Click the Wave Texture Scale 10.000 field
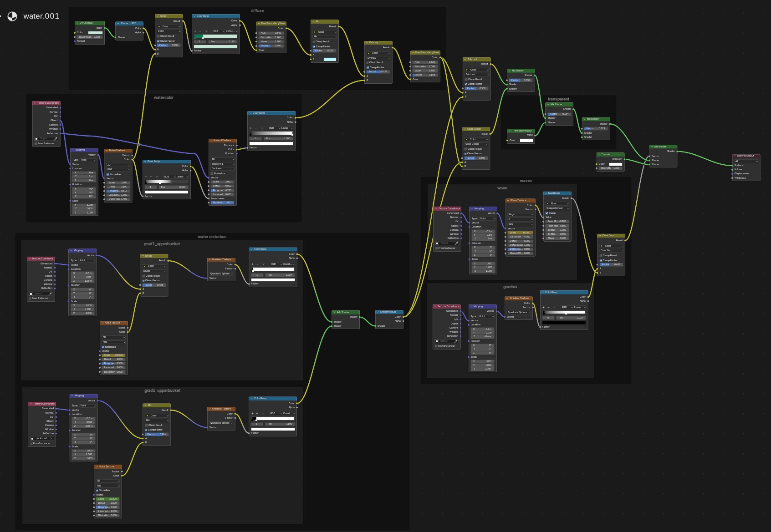 pyautogui.click(x=520, y=233)
